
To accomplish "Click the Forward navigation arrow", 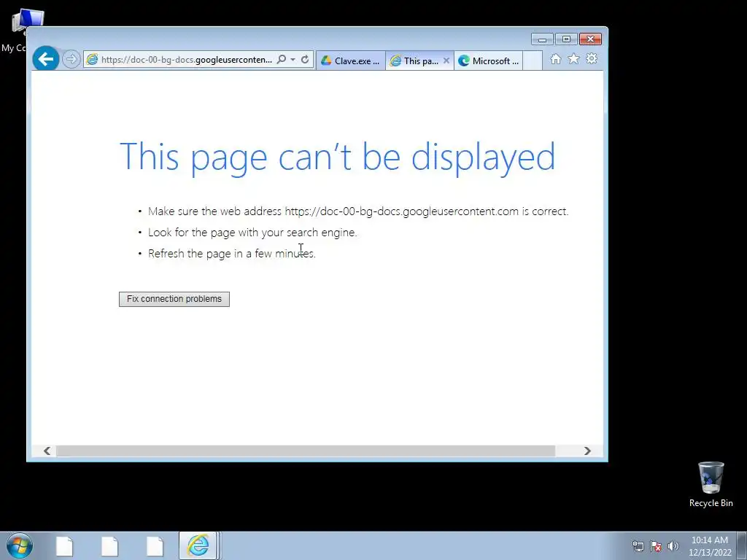I will (x=71, y=59).
